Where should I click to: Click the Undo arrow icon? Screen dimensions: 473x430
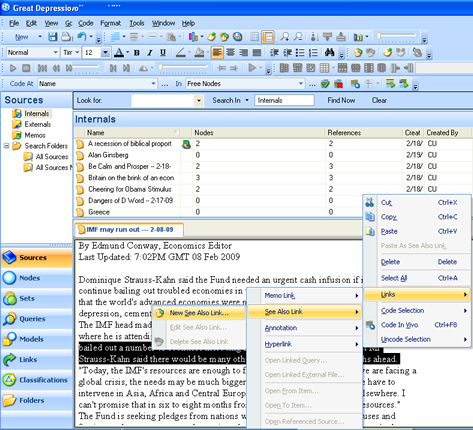[x=82, y=36]
